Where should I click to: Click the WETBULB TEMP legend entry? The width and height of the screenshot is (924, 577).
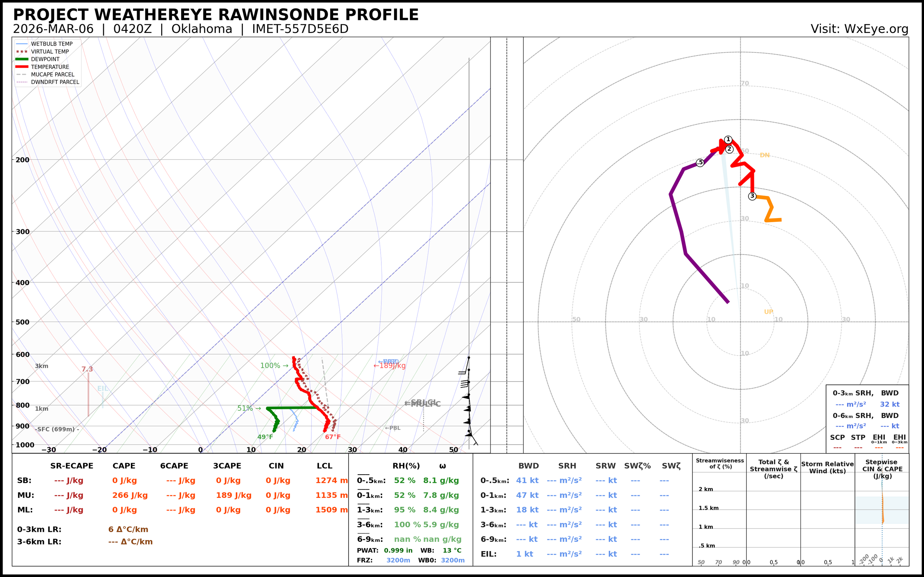(x=51, y=44)
